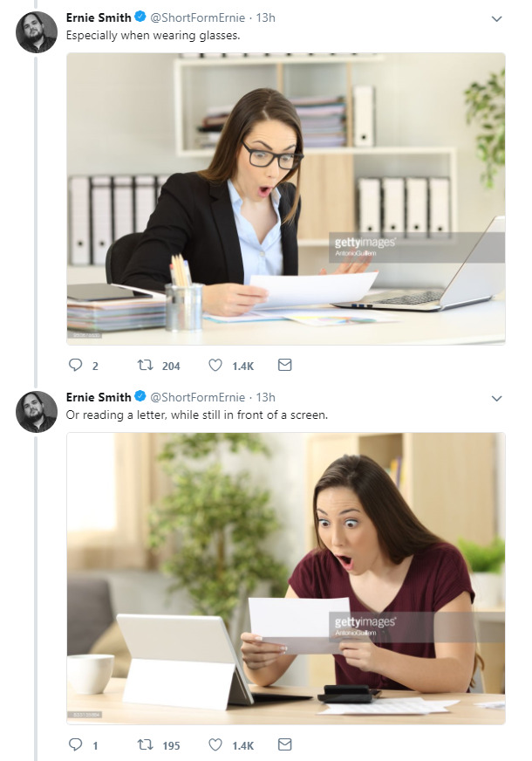Open Ernie Smith profile name in first tweet

point(99,17)
